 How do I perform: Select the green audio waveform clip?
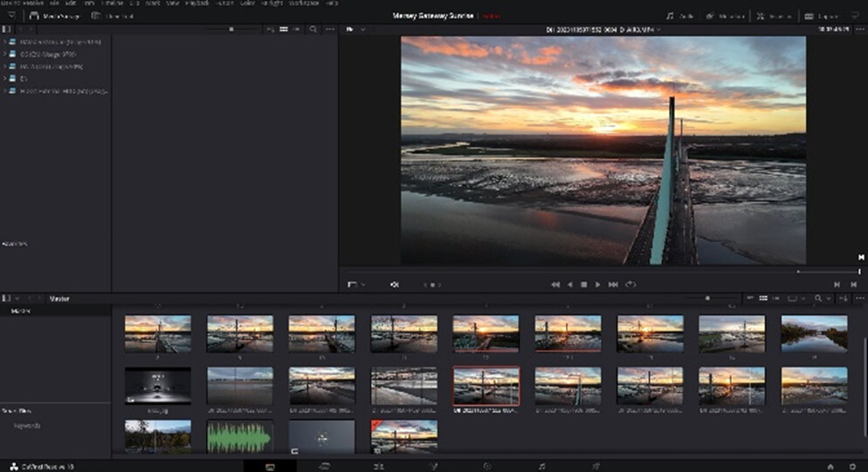coord(239,436)
